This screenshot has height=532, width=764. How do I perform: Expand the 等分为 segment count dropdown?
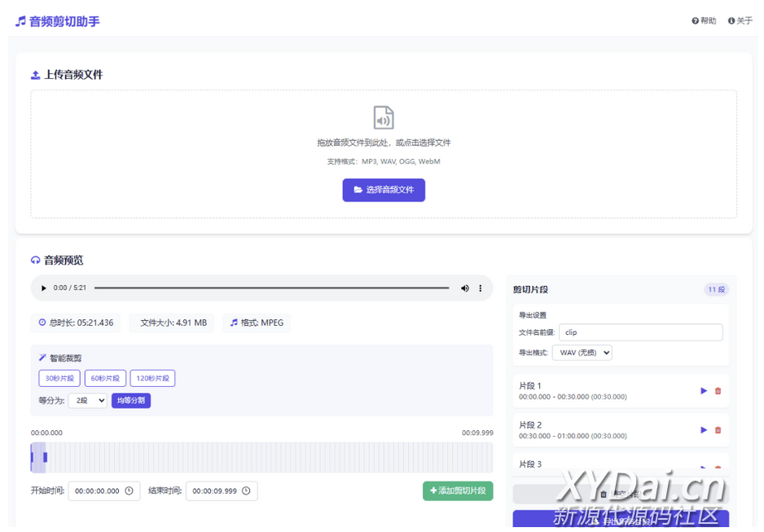coord(87,401)
